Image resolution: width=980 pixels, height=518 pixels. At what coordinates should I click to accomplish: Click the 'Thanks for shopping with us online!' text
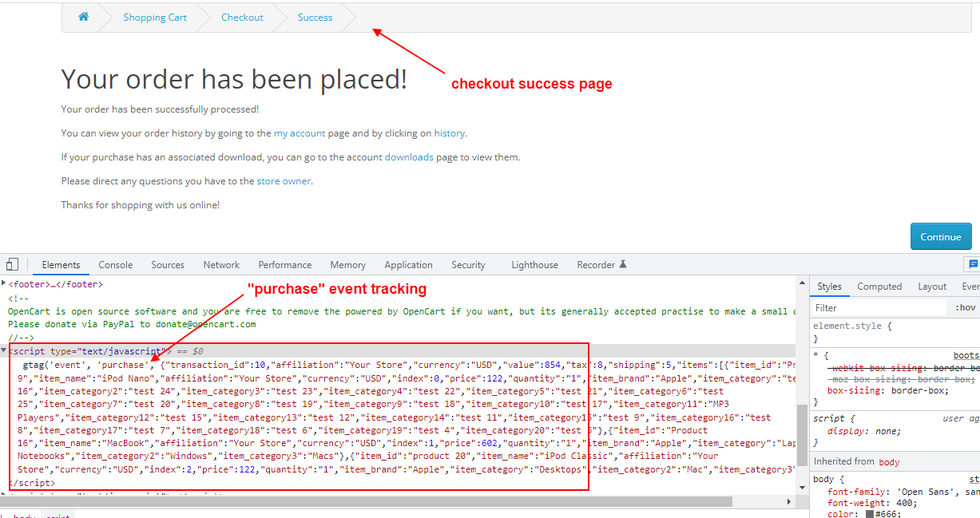pyautogui.click(x=141, y=205)
